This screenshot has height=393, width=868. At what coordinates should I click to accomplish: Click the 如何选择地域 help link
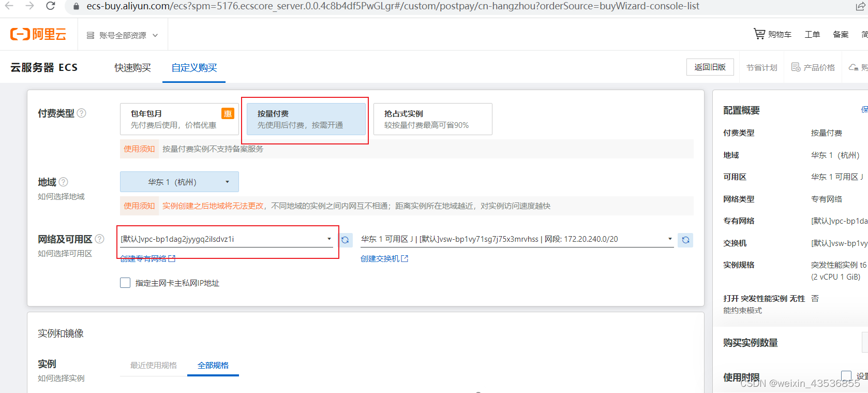pyautogui.click(x=61, y=196)
